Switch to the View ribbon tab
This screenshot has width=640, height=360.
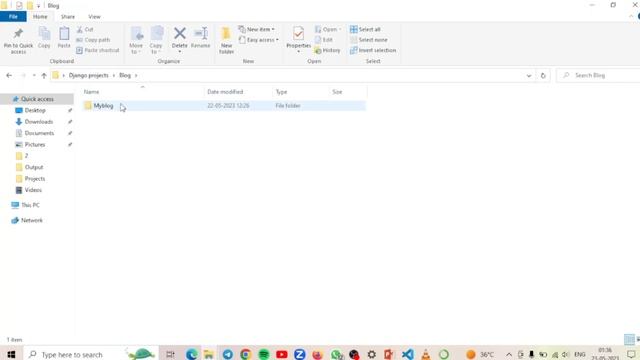pyautogui.click(x=94, y=17)
